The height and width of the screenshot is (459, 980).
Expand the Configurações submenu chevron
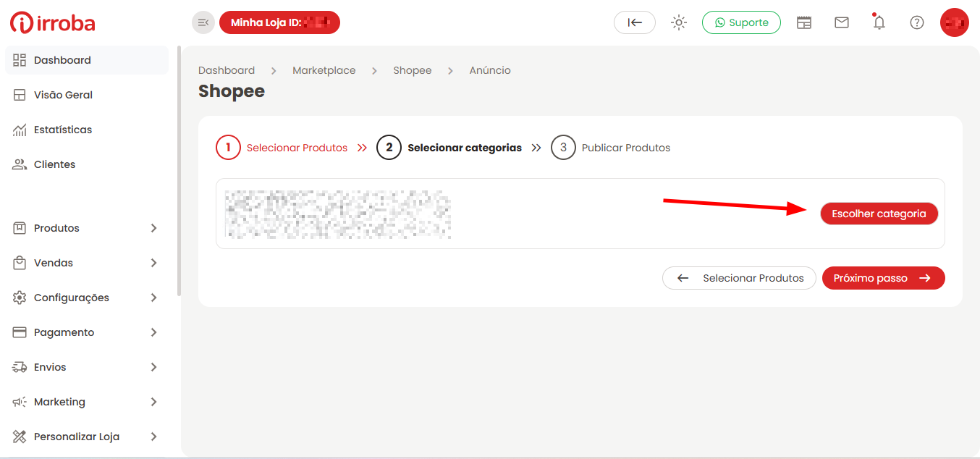tap(153, 298)
